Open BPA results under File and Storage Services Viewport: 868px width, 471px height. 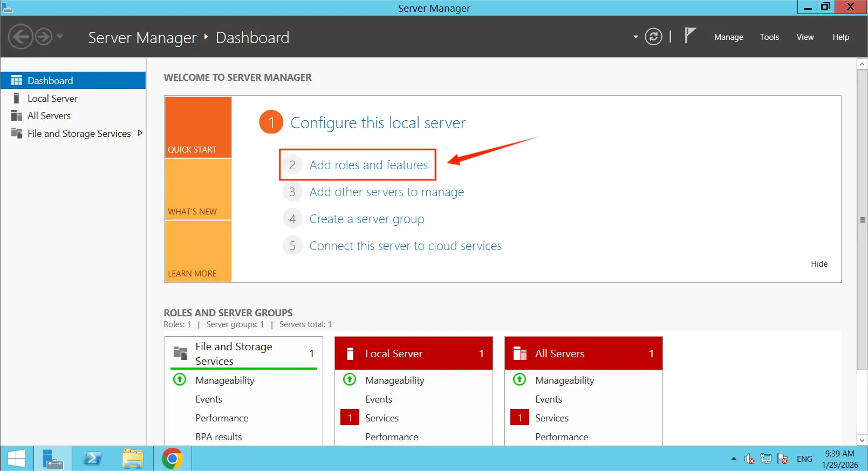coord(218,437)
